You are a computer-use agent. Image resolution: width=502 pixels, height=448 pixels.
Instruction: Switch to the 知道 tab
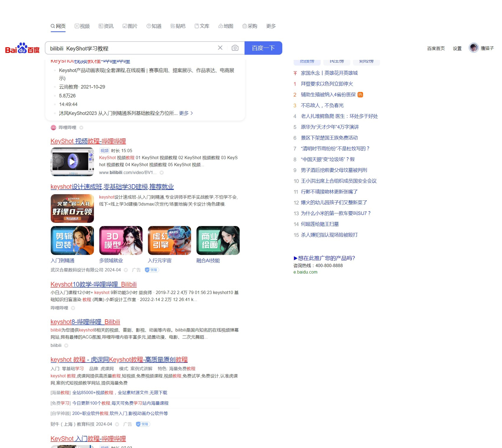point(154,26)
